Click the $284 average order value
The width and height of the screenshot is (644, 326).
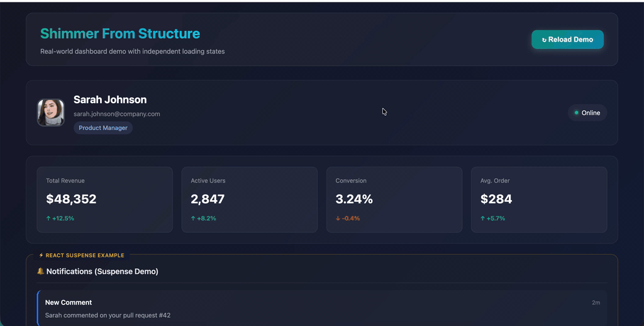(x=496, y=199)
